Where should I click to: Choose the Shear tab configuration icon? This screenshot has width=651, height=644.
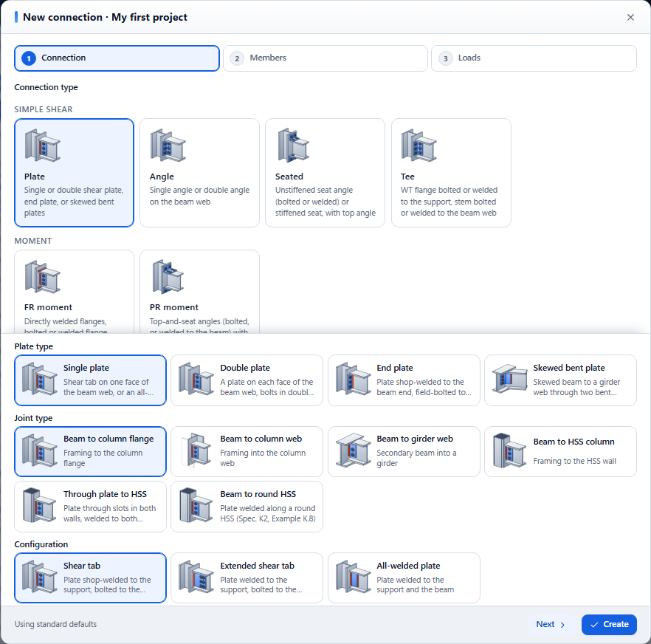[39, 576]
